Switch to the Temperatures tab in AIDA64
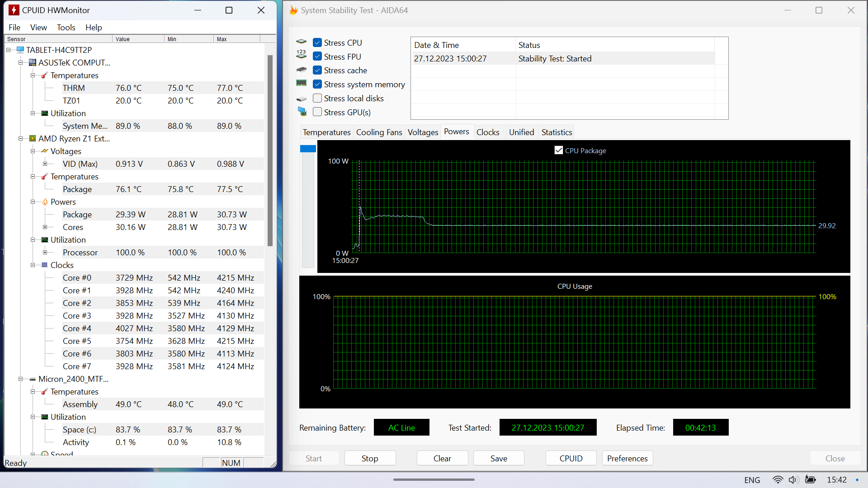 pyautogui.click(x=326, y=132)
